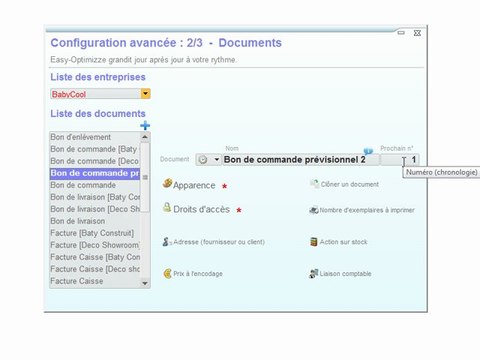The image size is (480, 360).
Task: Click the Liaison comptable icon
Action: click(x=314, y=274)
